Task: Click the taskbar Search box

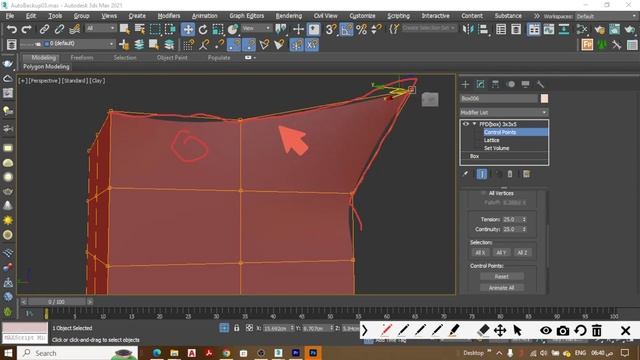Action: point(78,353)
